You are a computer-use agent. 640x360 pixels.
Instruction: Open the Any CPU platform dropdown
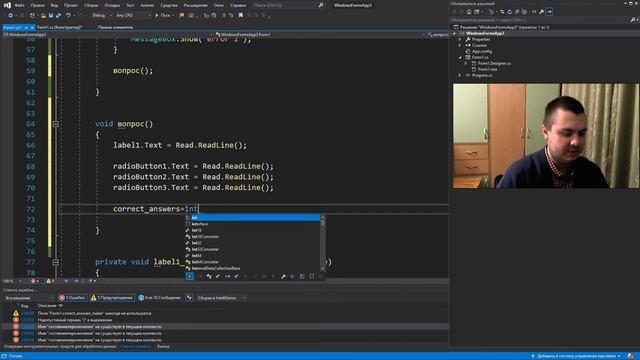pyautogui.click(x=133, y=16)
